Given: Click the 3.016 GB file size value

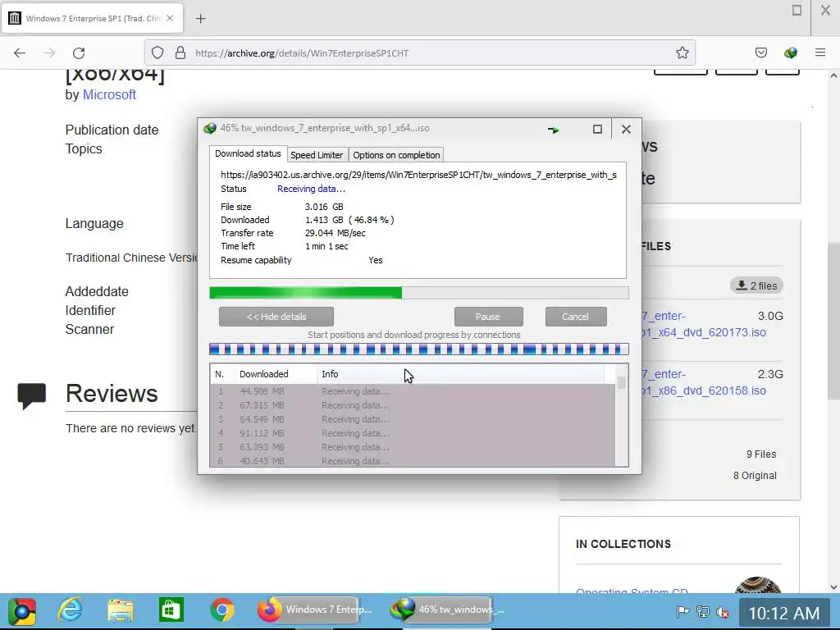Looking at the screenshot, I should (x=324, y=207).
